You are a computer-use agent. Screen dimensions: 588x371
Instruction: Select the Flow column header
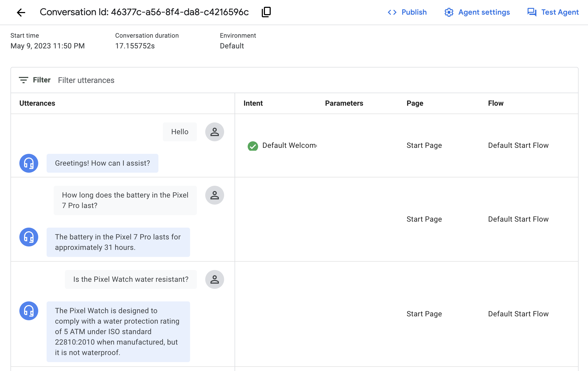click(x=496, y=103)
